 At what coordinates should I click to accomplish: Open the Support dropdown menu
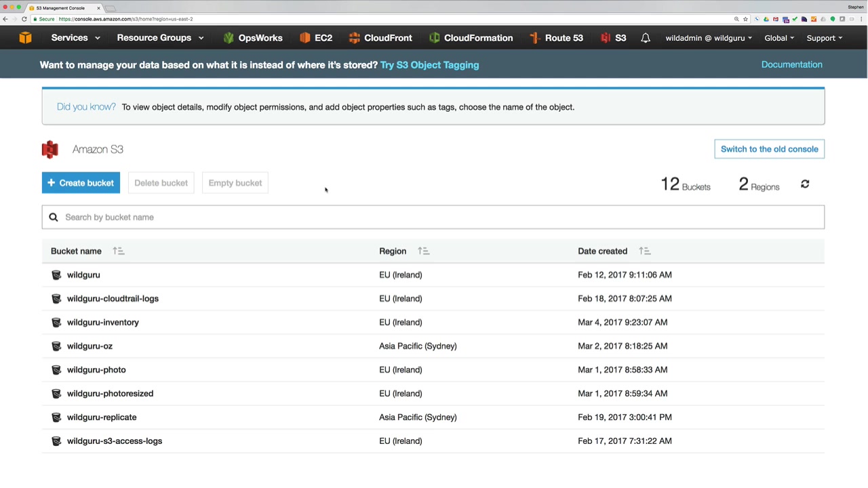tap(825, 38)
